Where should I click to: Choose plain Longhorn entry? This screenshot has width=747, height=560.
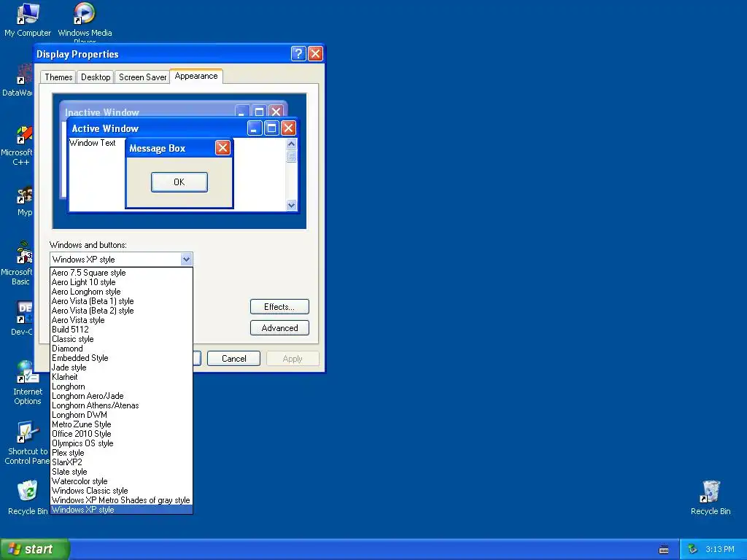click(x=122, y=386)
